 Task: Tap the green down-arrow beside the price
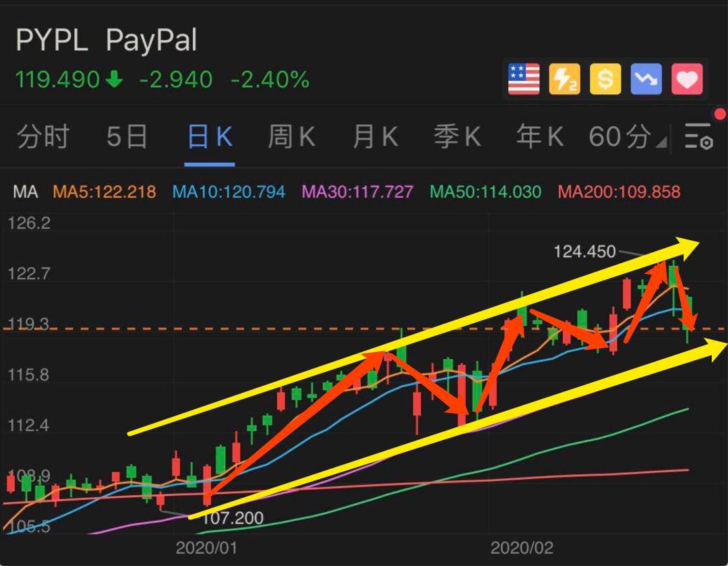[x=114, y=79]
